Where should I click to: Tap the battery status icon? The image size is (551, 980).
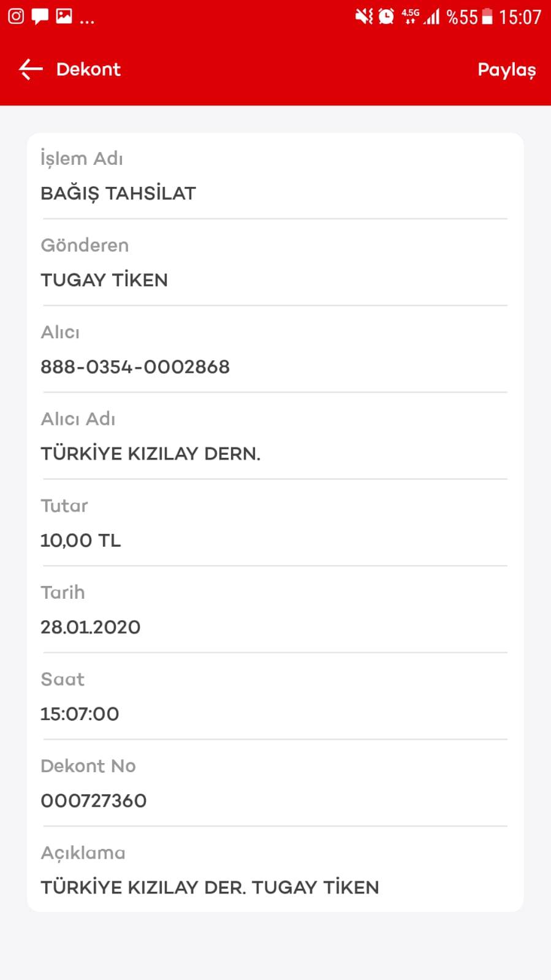point(487,17)
